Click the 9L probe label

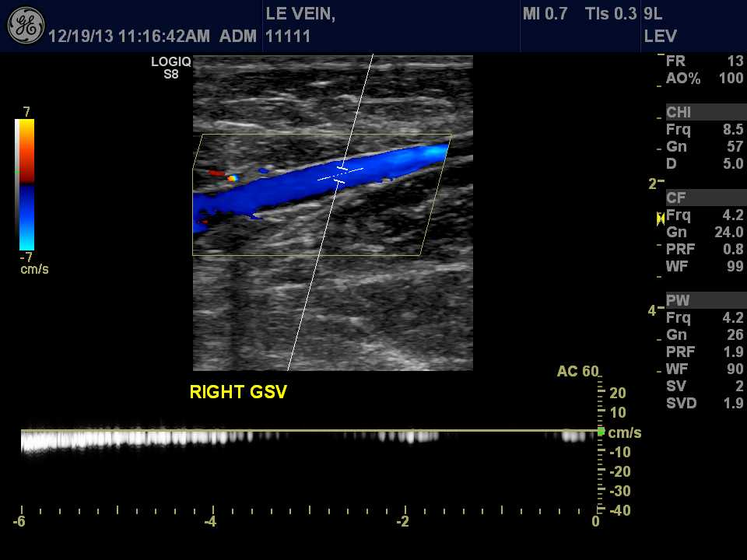(653, 14)
